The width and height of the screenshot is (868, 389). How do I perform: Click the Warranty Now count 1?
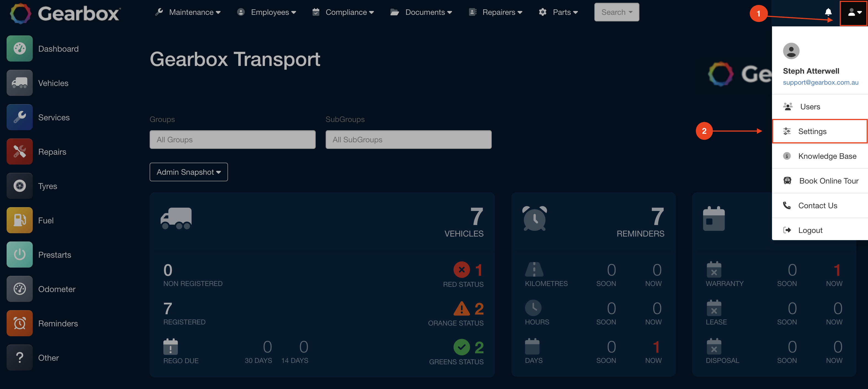tap(837, 270)
